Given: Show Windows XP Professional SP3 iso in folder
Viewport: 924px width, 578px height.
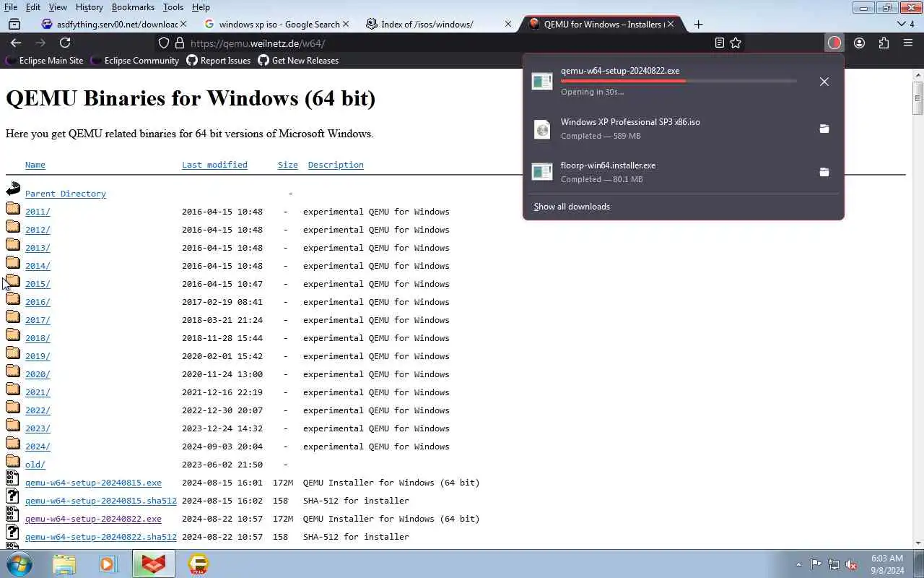Looking at the screenshot, I should (x=824, y=129).
